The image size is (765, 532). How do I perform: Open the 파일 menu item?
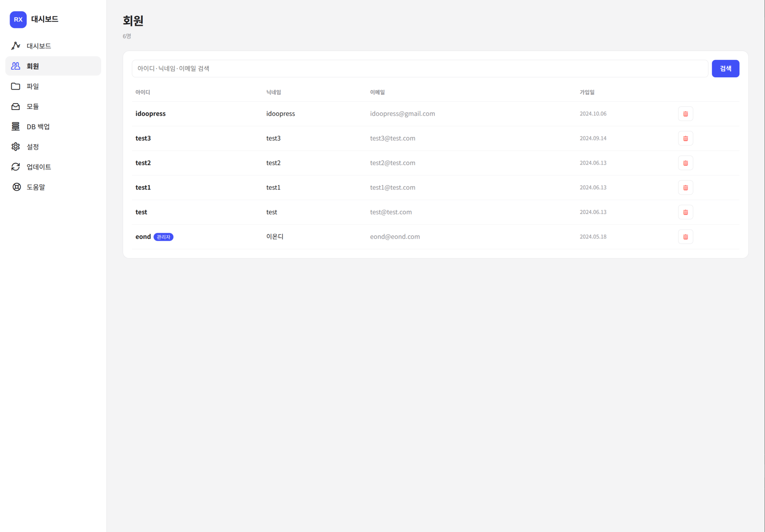pos(53,86)
